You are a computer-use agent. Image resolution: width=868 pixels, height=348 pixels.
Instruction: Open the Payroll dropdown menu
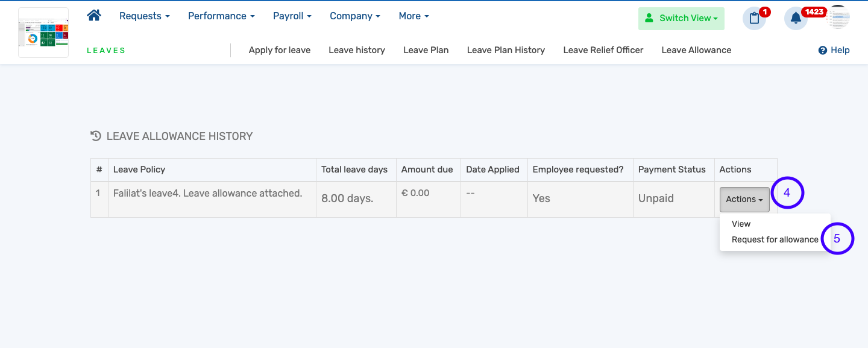292,16
